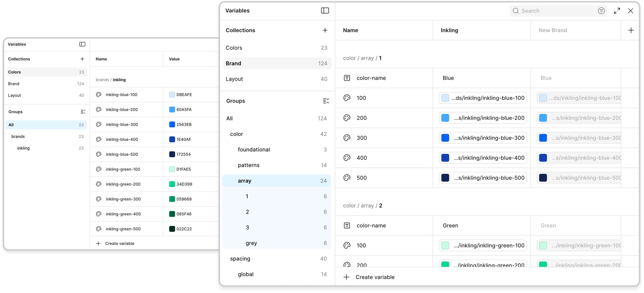This screenshot has width=644, height=293.
Task: Open the patterns group
Action: point(277,165)
